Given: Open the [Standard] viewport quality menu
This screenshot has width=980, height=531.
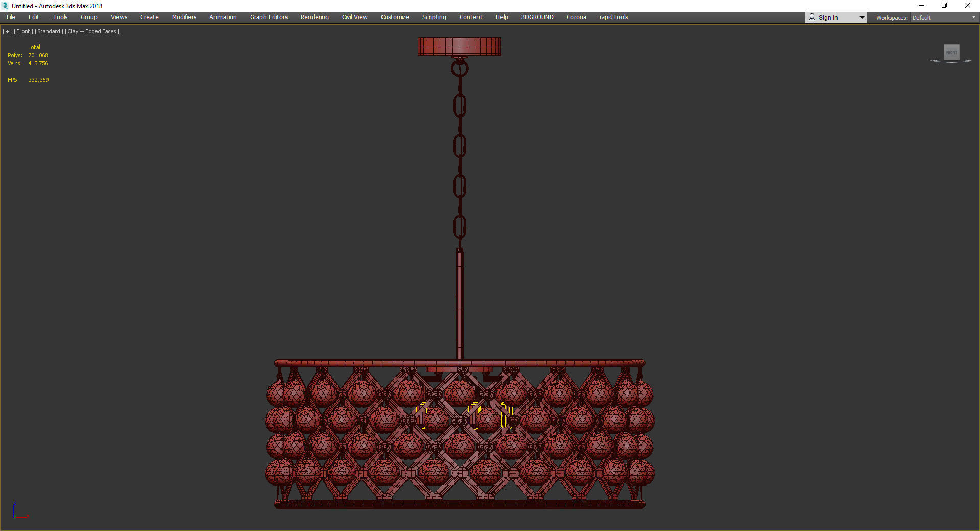Looking at the screenshot, I should (49, 31).
